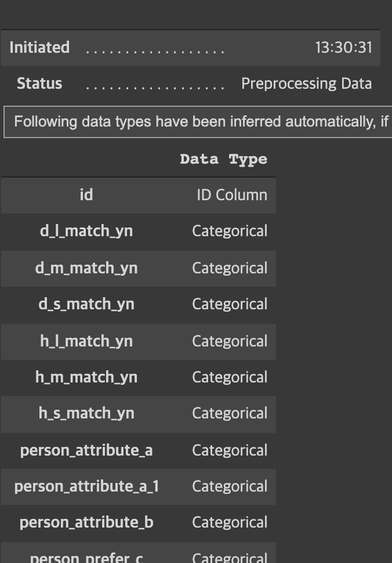The image size is (392, 563).
Task: Select the id row label
Action: pos(86,195)
